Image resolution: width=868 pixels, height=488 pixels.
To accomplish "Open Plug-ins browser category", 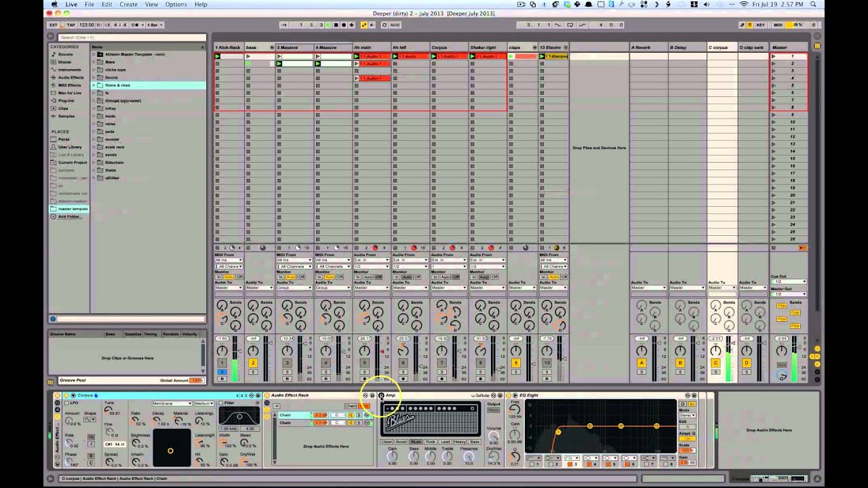I will (x=66, y=100).
